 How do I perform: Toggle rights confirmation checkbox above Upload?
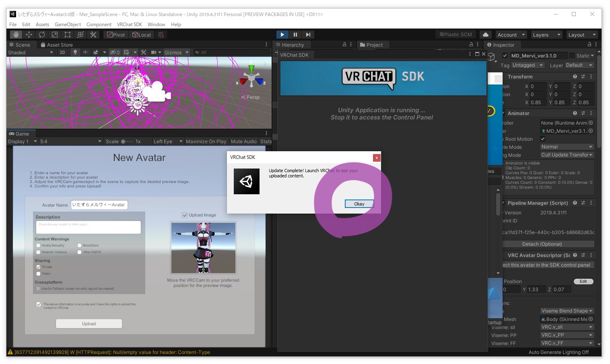click(39, 304)
